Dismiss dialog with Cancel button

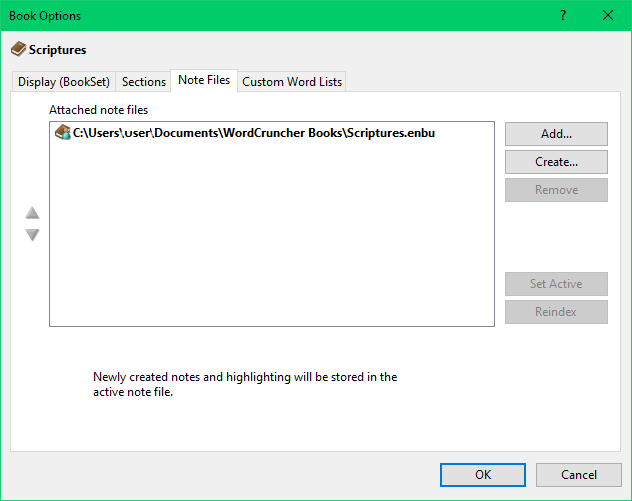click(x=579, y=475)
